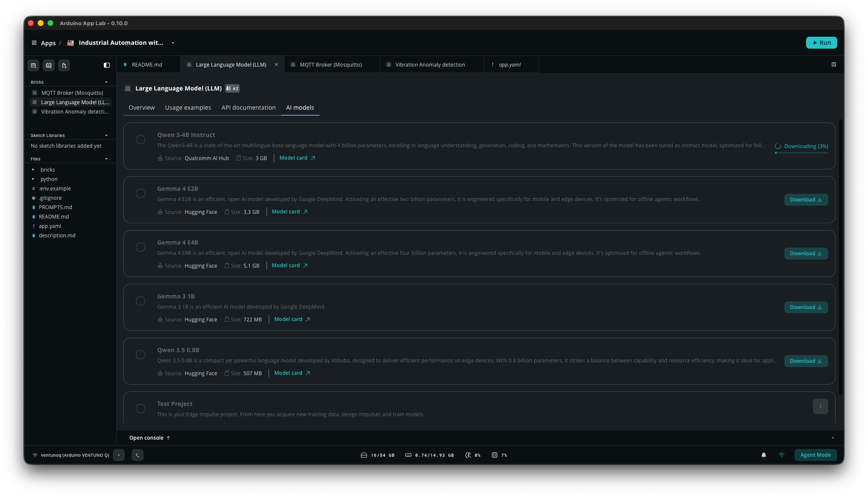Click the green Wi-Fi status icon
This screenshot has height=496, width=868.
(782, 455)
